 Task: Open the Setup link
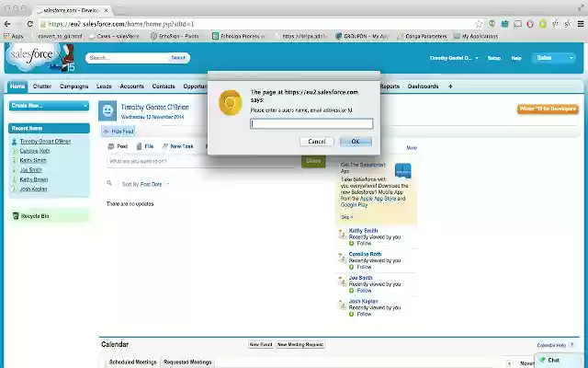pos(494,58)
